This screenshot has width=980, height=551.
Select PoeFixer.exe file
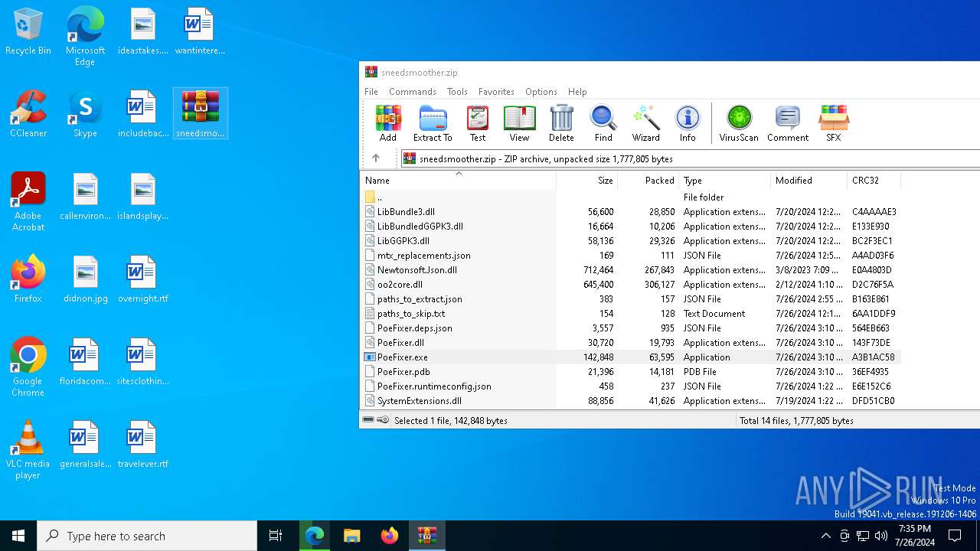point(631,357)
